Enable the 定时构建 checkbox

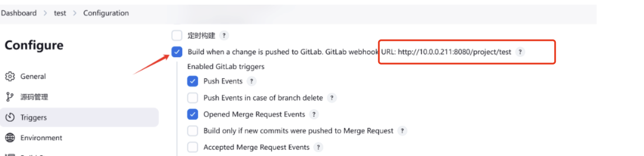177,35
